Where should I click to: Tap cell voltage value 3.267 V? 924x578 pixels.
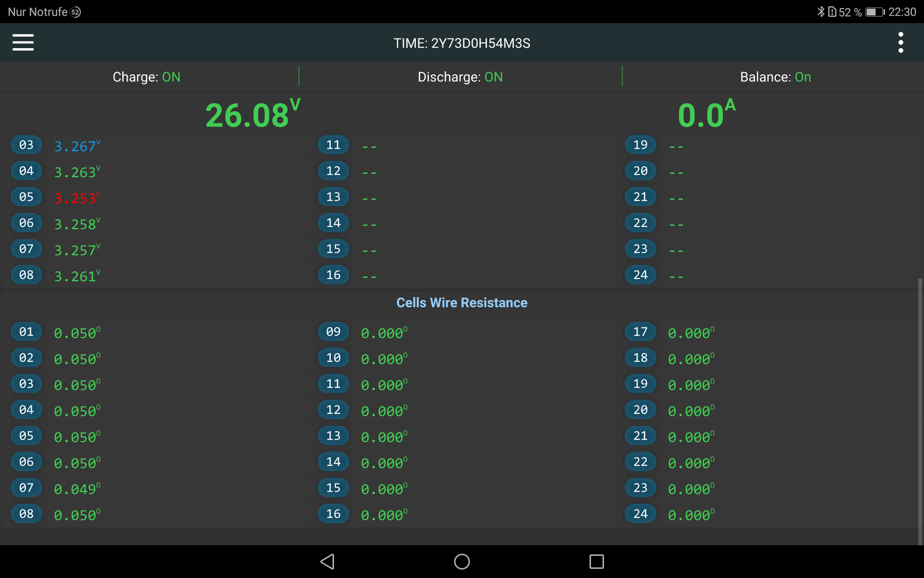pyautogui.click(x=77, y=145)
